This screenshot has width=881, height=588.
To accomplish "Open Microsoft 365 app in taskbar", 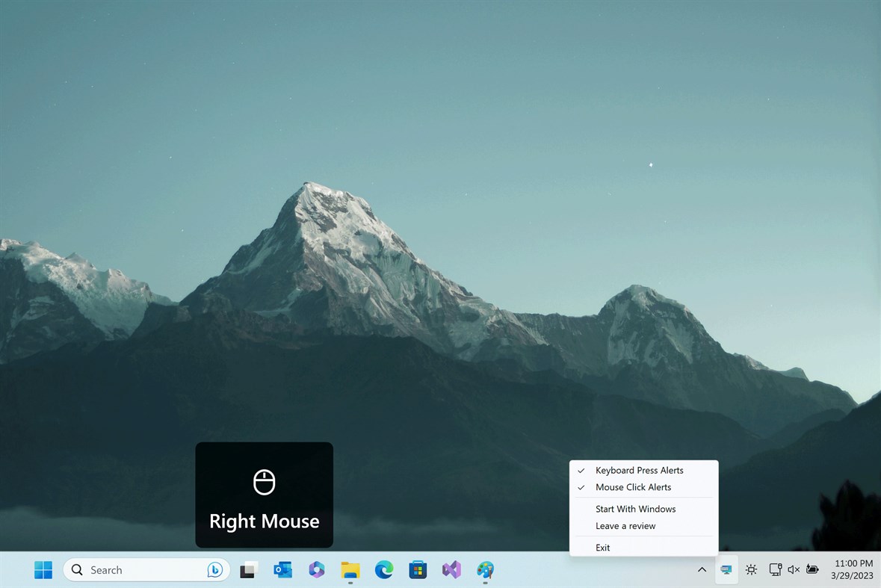I will pos(316,569).
